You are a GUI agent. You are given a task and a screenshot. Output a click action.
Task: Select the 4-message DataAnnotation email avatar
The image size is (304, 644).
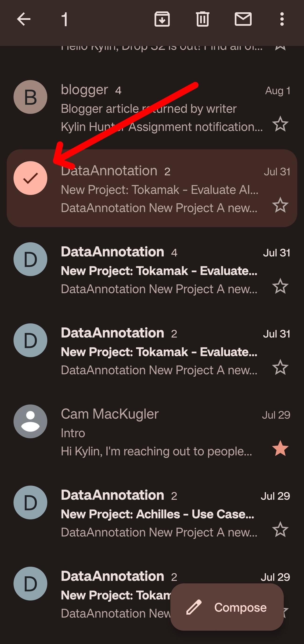30,259
